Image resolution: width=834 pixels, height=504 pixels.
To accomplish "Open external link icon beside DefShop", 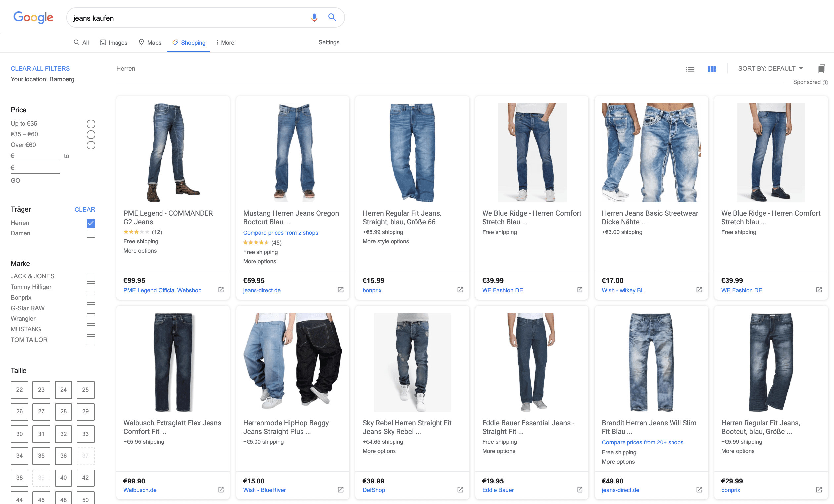I will pos(460,489).
